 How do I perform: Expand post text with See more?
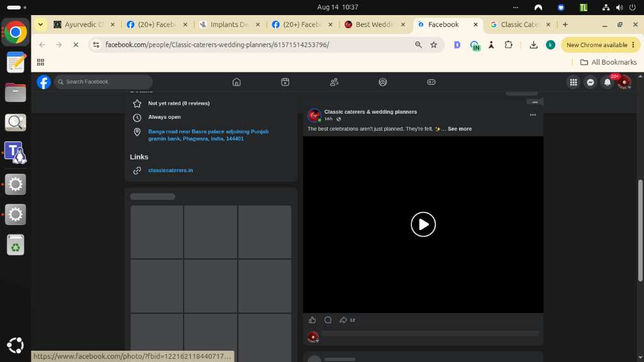460,129
